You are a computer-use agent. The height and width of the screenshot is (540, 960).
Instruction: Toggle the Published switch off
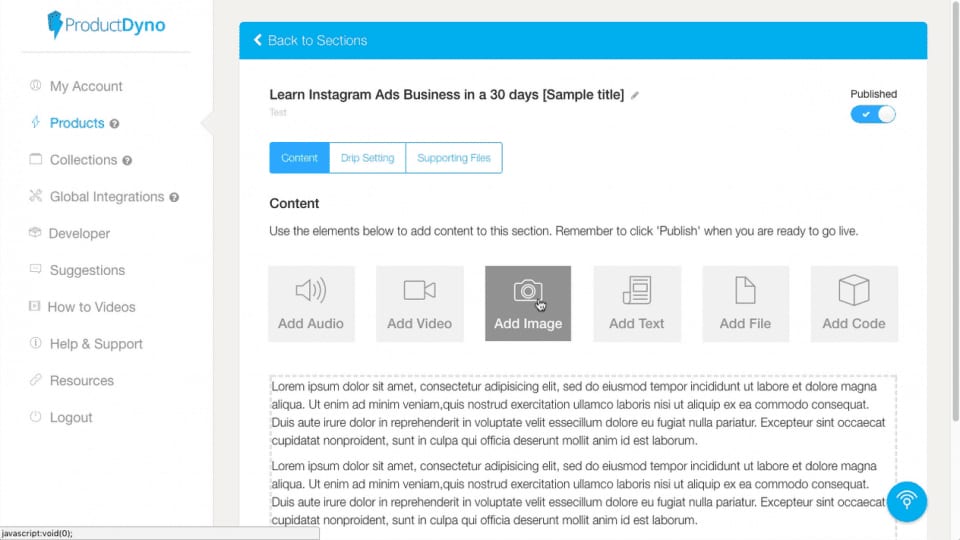[872, 114]
